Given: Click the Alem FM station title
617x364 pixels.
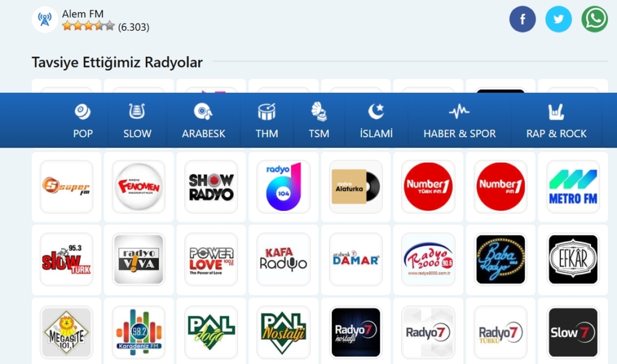Looking at the screenshot, I should 83,13.
